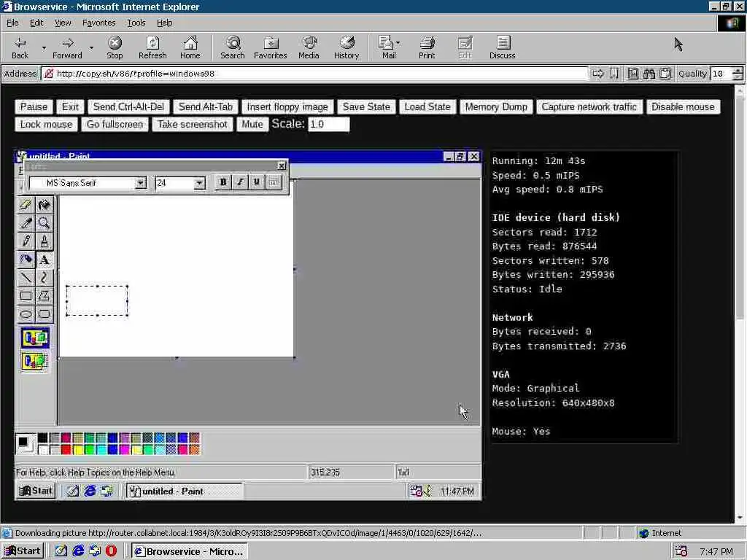The width and height of the screenshot is (747, 560).
Task: Expand the Back button history arrow
Action: pos(43,47)
